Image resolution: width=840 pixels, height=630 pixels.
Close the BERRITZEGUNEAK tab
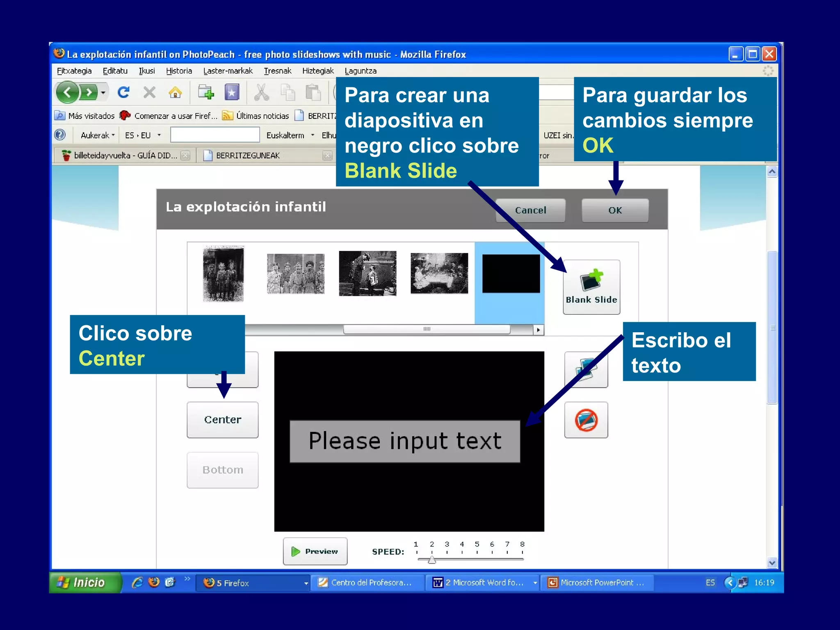[327, 155]
